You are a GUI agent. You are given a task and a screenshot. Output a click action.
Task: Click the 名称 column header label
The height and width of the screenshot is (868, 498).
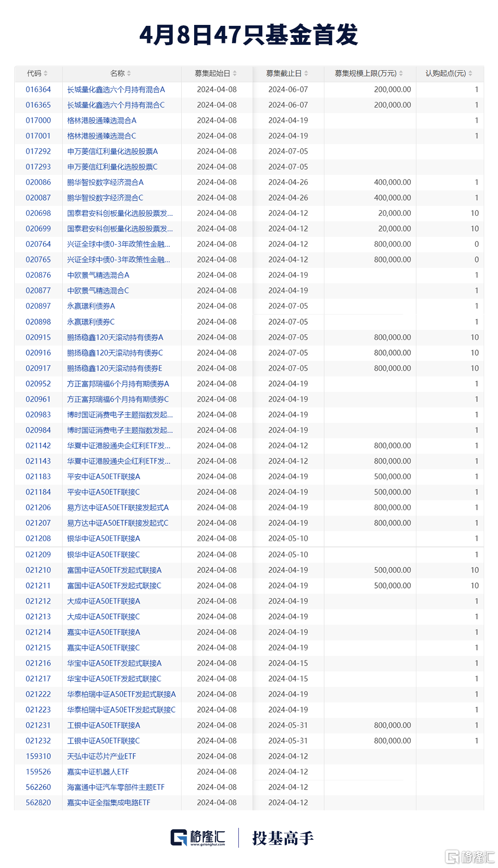[x=118, y=73]
